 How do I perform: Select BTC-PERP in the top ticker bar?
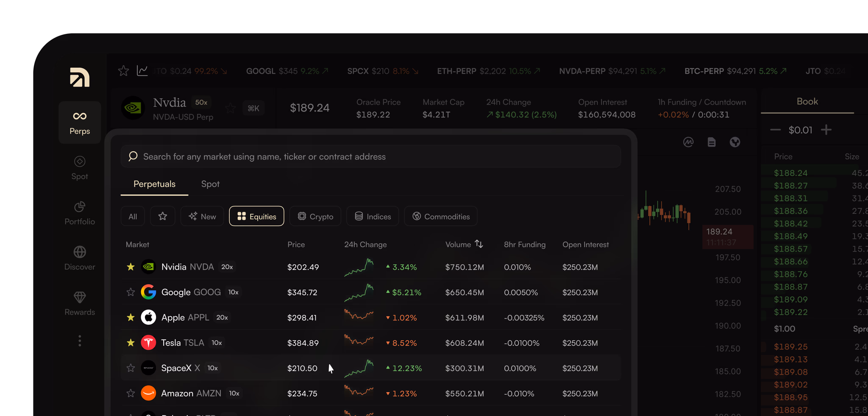(x=735, y=71)
